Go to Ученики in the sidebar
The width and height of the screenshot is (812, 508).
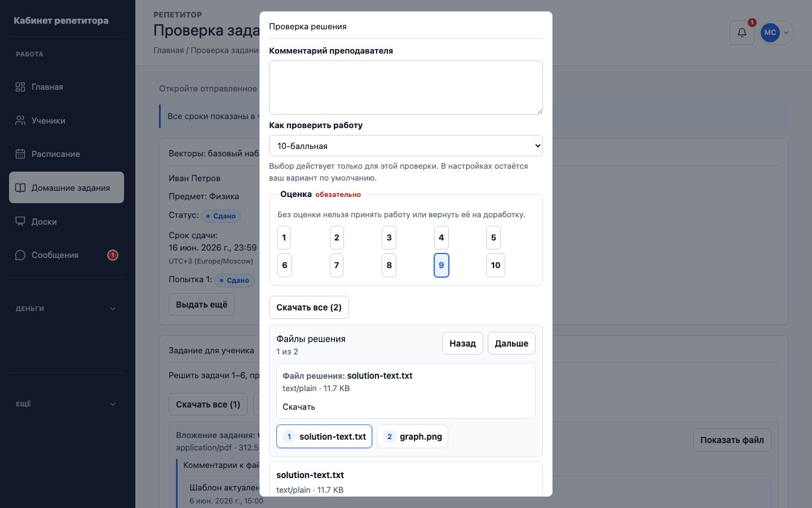[x=67, y=121]
